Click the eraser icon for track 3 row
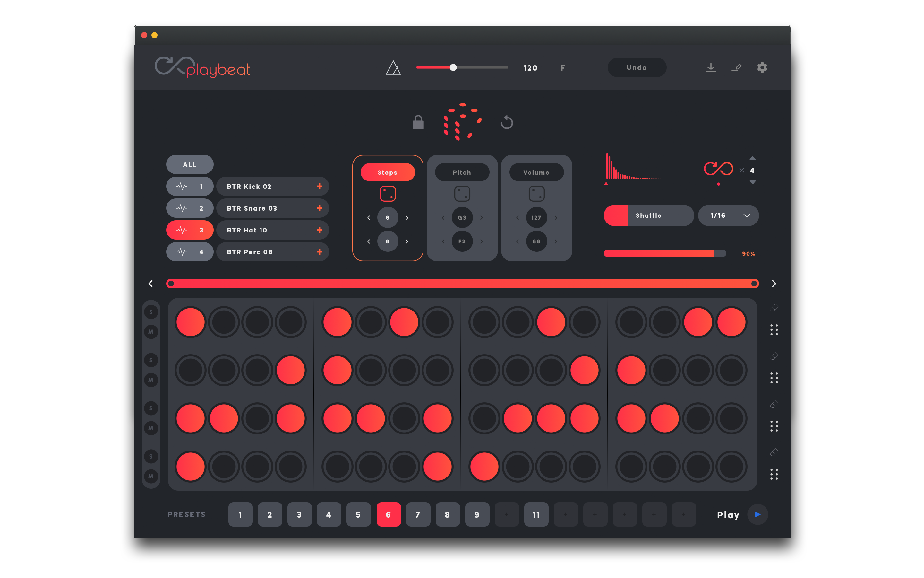The width and height of the screenshot is (924, 578). [x=774, y=404]
